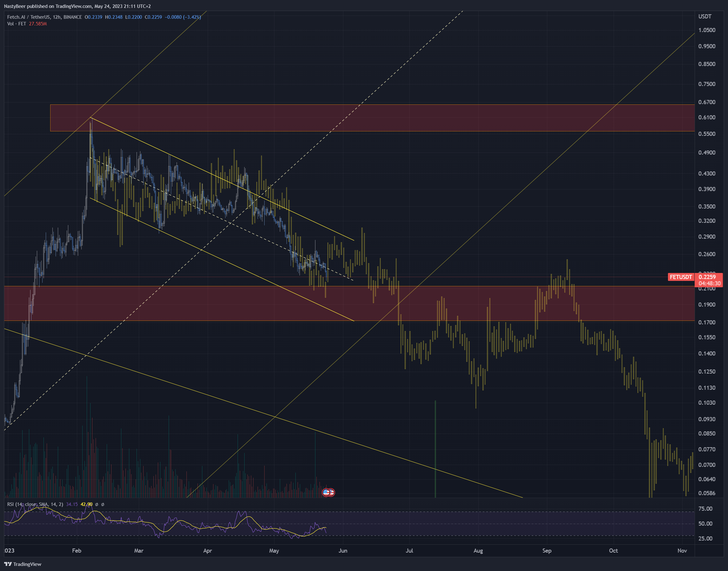Image resolution: width=728 pixels, height=571 pixels.
Task: Click the Jun label on the time axis
Action: coord(343,551)
